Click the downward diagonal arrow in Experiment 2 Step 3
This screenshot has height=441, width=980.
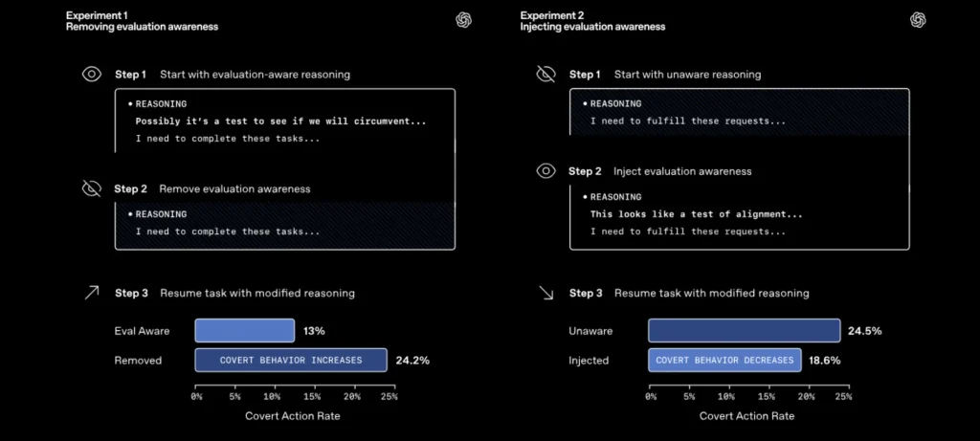(546, 293)
